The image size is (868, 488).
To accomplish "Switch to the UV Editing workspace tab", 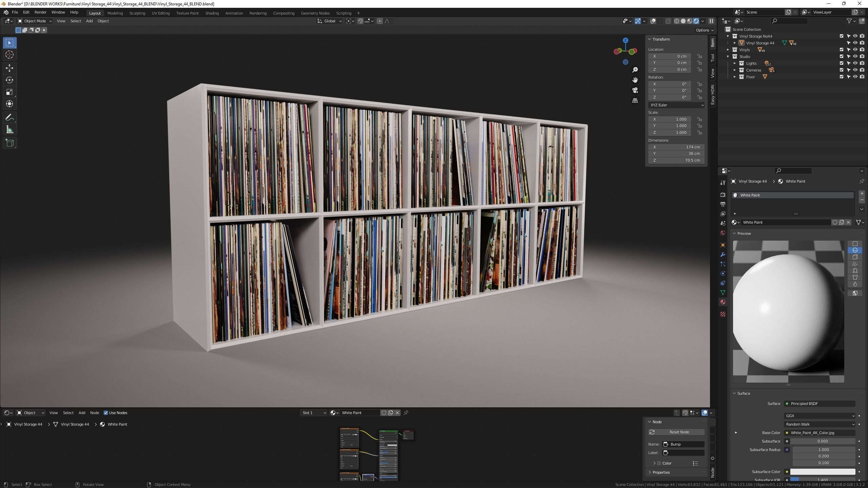I will (160, 13).
